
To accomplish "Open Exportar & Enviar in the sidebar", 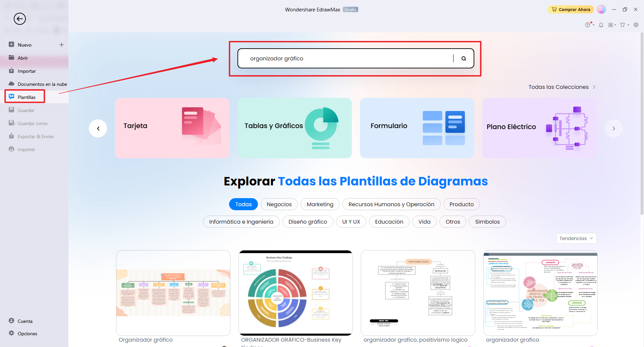I will 35,136.
